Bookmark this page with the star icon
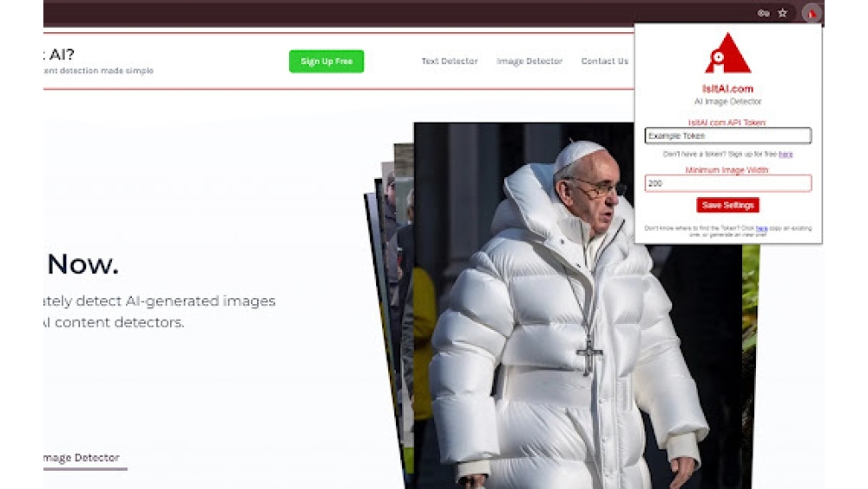The height and width of the screenshot is (489, 868). [783, 13]
